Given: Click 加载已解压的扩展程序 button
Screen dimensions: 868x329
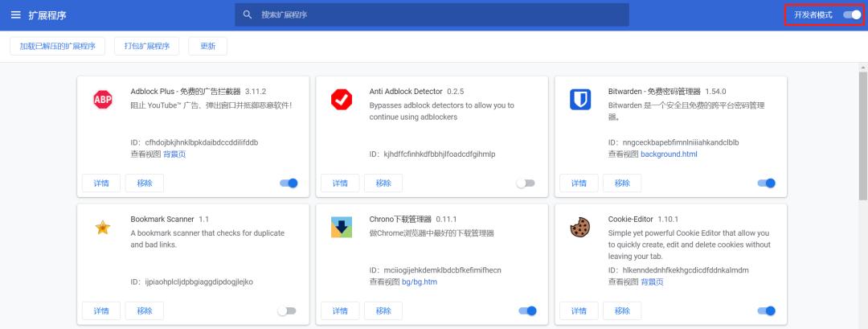Looking at the screenshot, I should pyautogui.click(x=58, y=47).
